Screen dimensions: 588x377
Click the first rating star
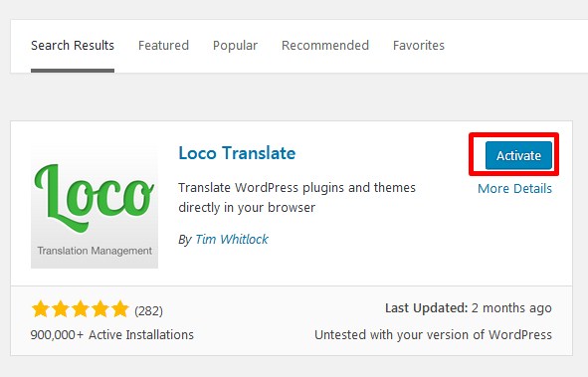pyautogui.click(x=41, y=309)
